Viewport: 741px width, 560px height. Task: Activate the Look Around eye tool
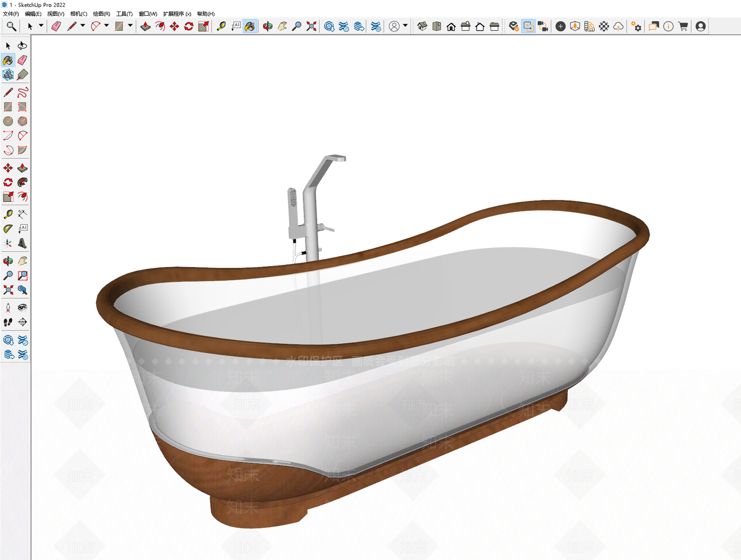pos(22,308)
